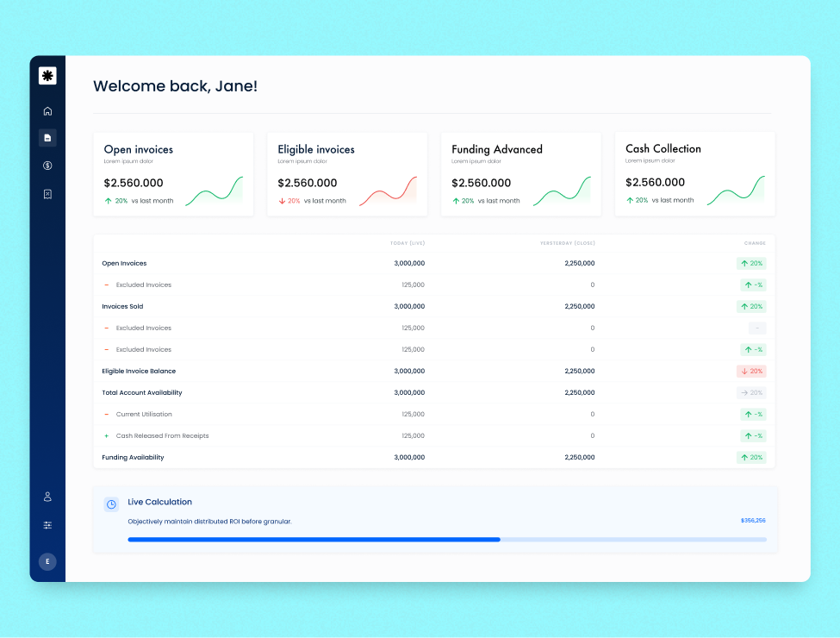
Task: Open the Home page from the sidebar
Action: [47, 111]
